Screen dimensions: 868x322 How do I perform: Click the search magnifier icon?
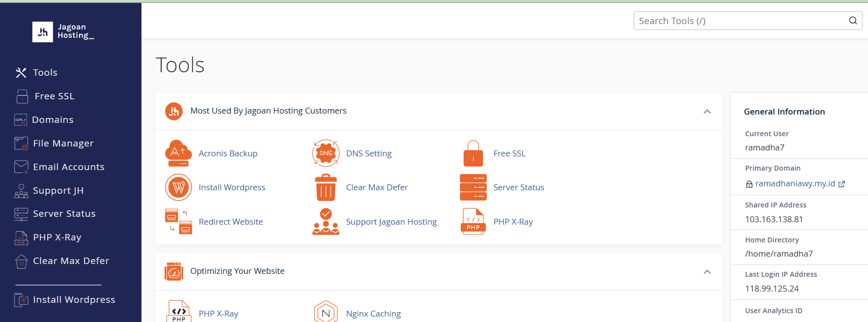tap(853, 21)
